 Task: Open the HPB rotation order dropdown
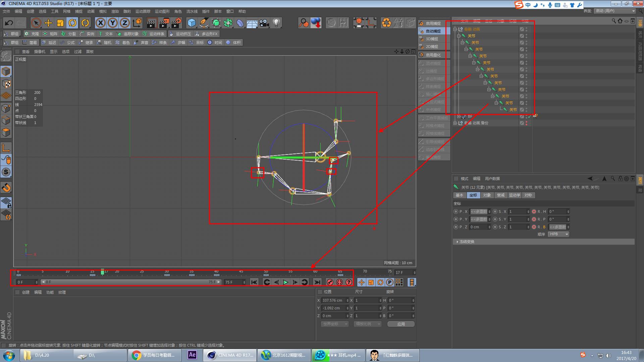point(558,234)
